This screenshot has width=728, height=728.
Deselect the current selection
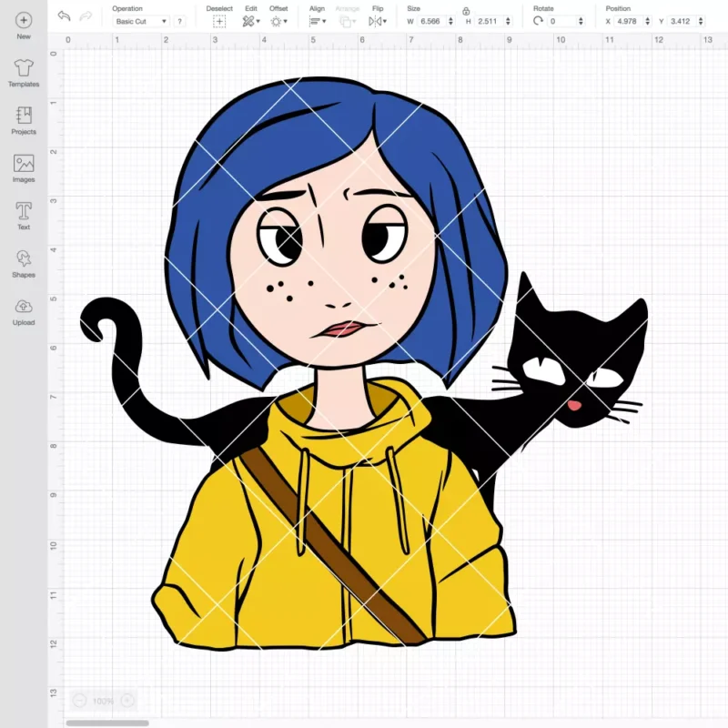219,21
